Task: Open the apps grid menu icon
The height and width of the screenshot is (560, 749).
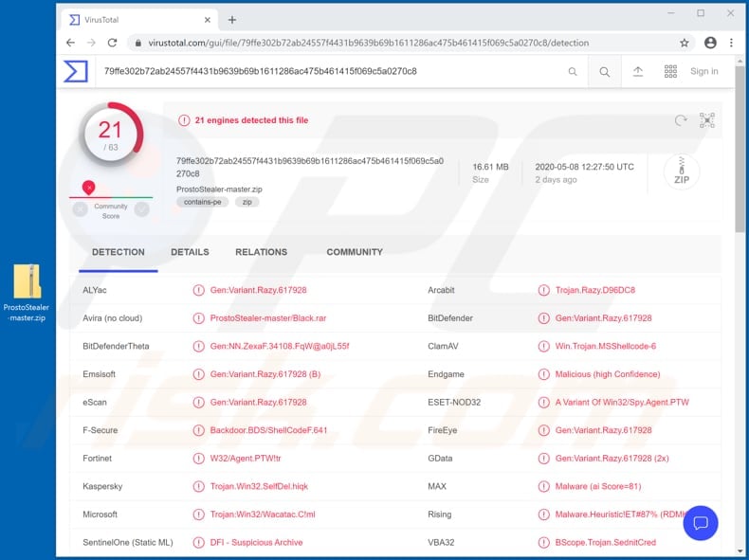Action: click(x=670, y=72)
